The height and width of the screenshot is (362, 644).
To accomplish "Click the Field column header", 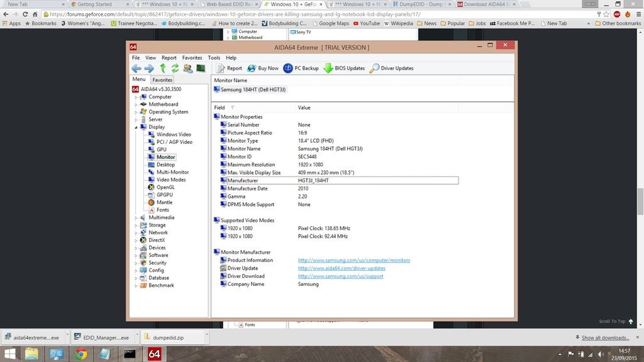I will (253, 107).
